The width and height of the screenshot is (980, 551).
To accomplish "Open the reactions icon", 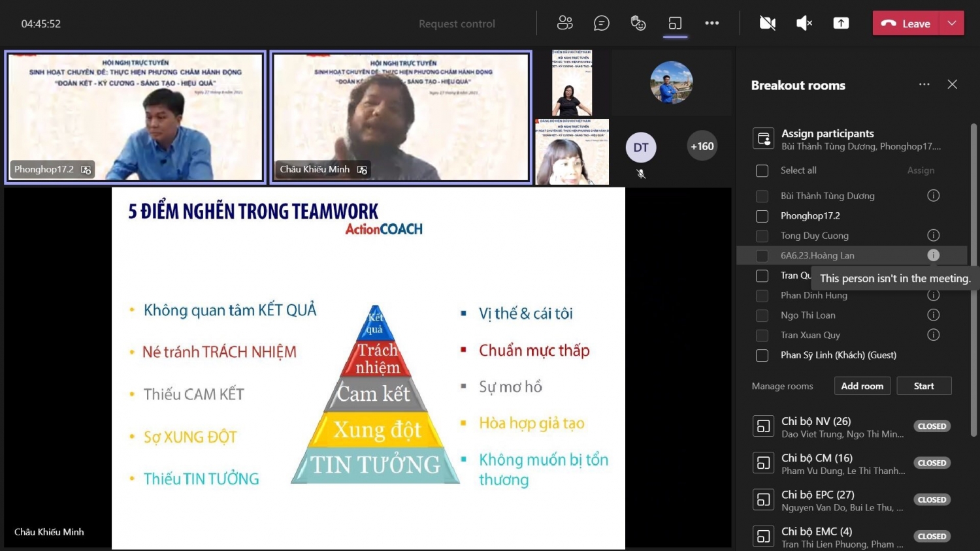I will pos(638,24).
